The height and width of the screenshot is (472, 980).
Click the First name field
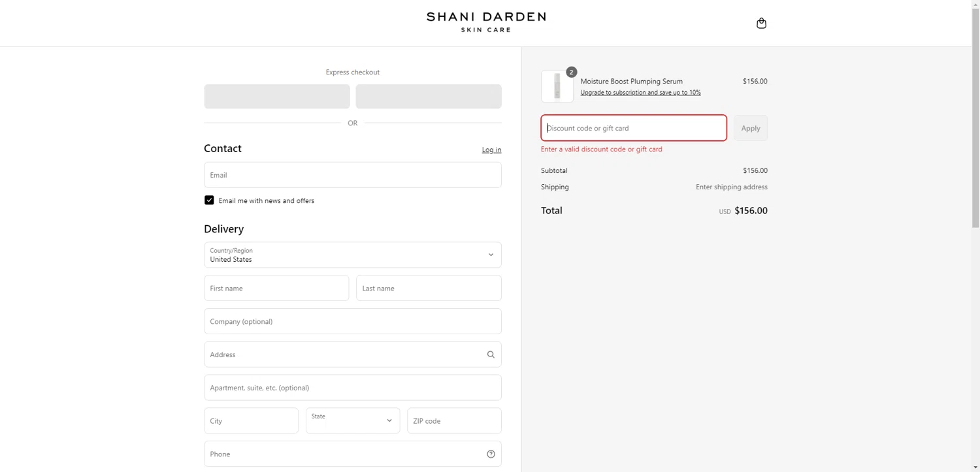pos(276,288)
